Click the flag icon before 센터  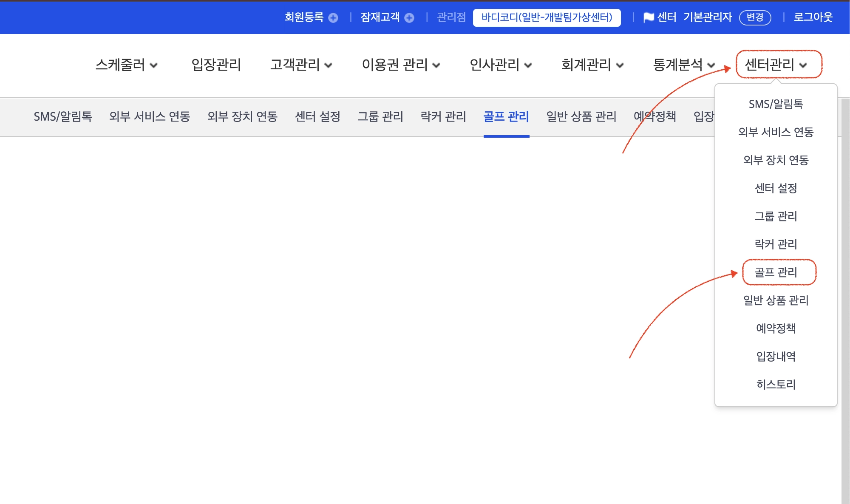tap(649, 17)
